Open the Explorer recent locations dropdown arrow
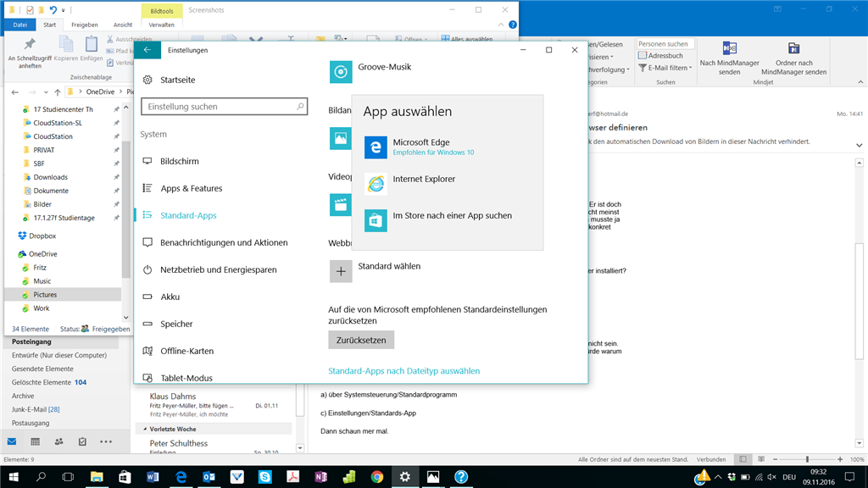This screenshot has height=488, width=868. [x=46, y=91]
